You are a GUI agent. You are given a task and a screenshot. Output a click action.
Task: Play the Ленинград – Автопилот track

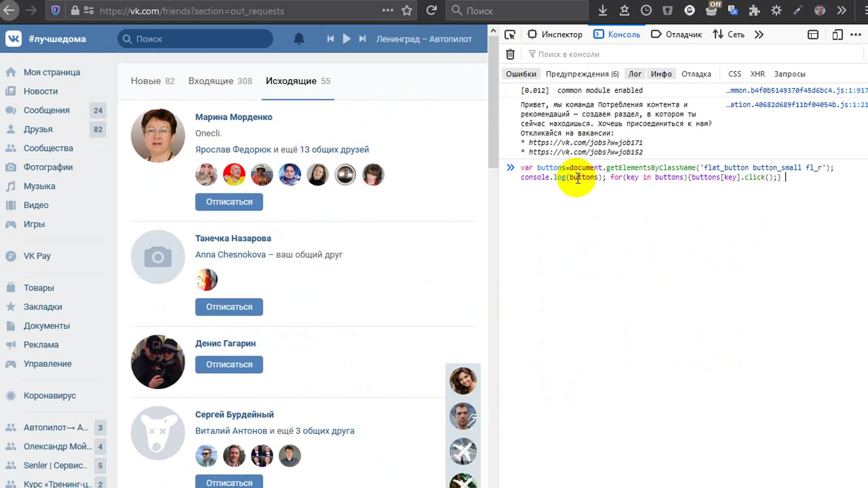point(346,39)
